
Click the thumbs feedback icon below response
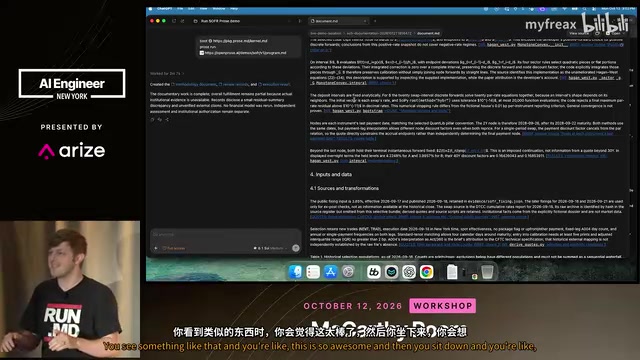click(x=160, y=120)
